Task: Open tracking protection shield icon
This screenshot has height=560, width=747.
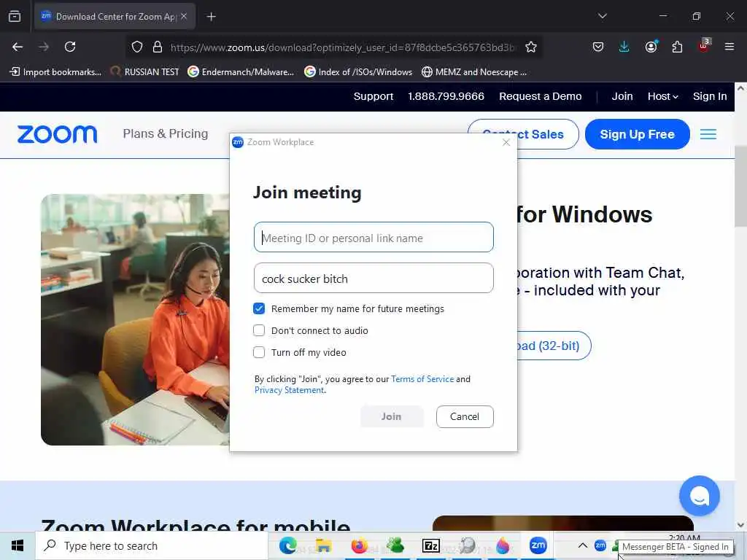Action: pyautogui.click(x=137, y=47)
